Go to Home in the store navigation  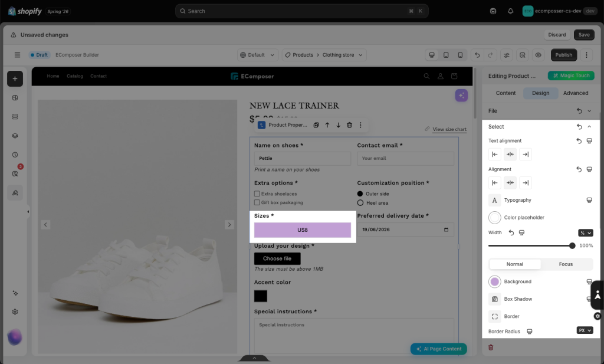(53, 76)
